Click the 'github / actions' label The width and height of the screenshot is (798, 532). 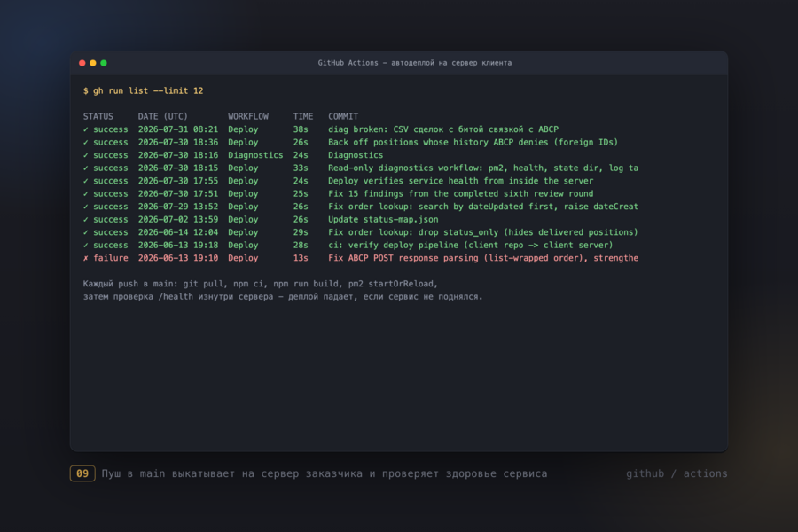(x=677, y=474)
